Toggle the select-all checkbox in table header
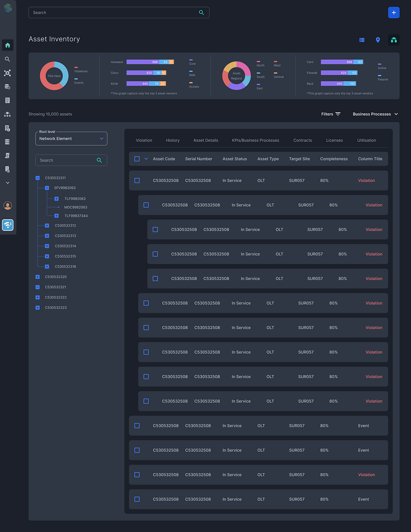The height and width of the screenshot is (532, 411). pyautogui.click(x=137, y=159)
